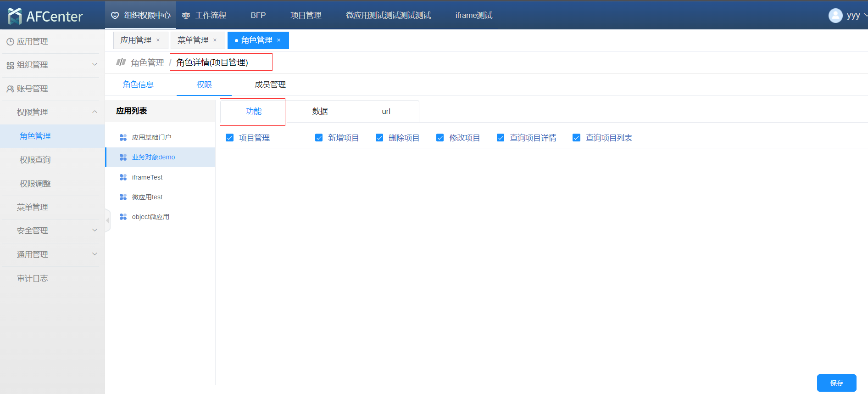This screenshot has width=868, height=394.
Task: Click the 账号管理 person icon
Action: [x=10, y=89]
